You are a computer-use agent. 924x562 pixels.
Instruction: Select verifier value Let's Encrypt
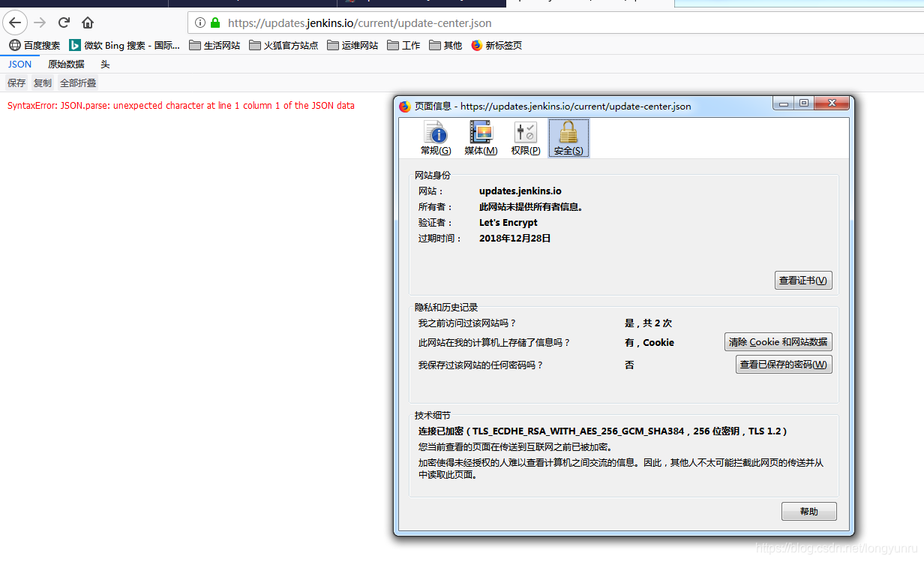point(508,223)
